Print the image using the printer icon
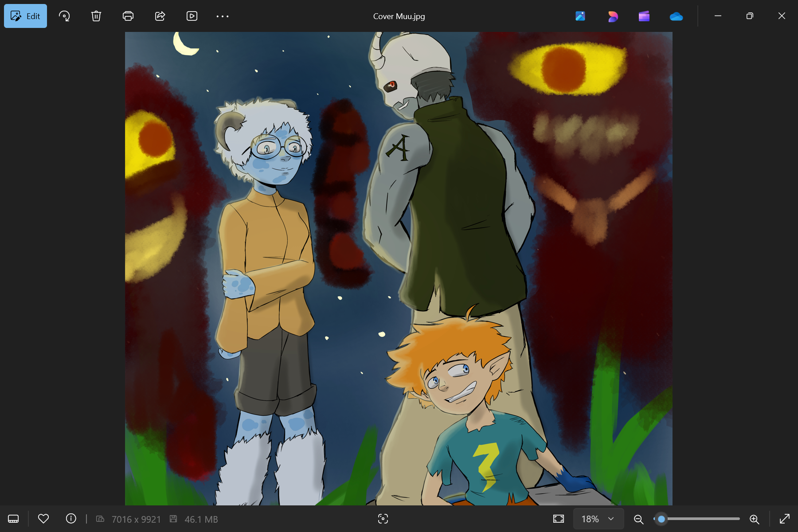 [128, 16]
